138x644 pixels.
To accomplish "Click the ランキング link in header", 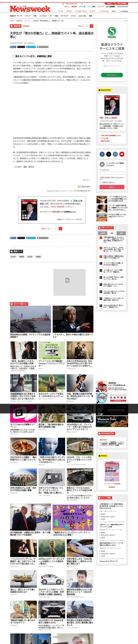I will [100, 7].
